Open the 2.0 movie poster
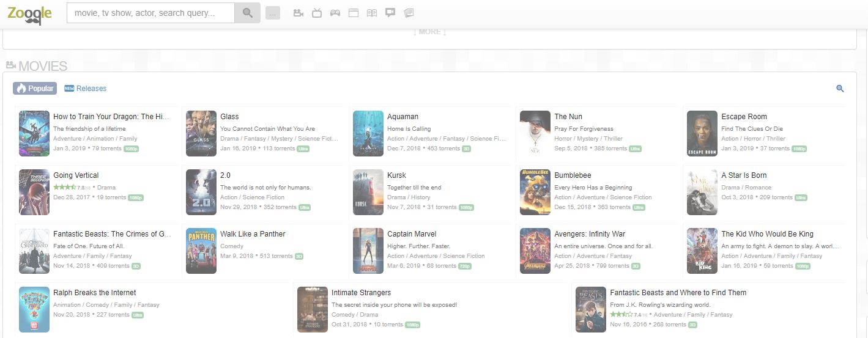 pos(201,193)
